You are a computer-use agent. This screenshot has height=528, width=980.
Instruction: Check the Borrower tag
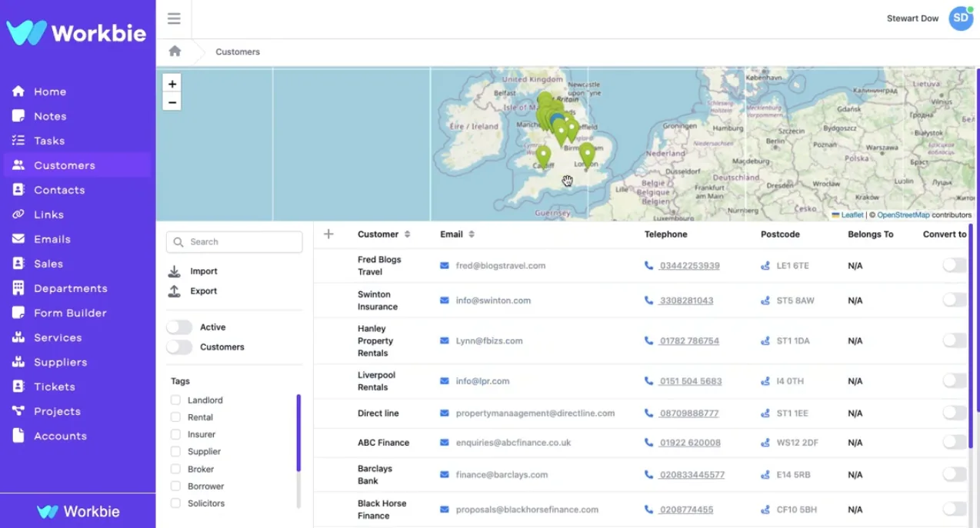[x=175, y=486]
